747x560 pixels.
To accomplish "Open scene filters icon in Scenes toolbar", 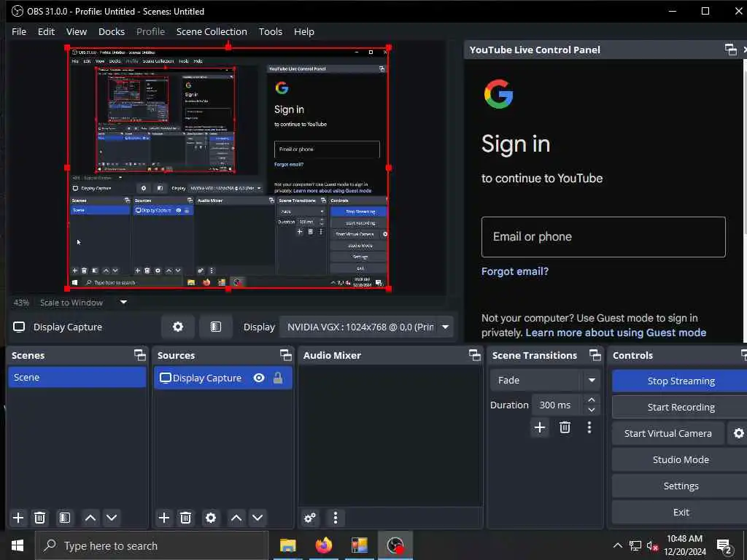I will tap(65, 518).
